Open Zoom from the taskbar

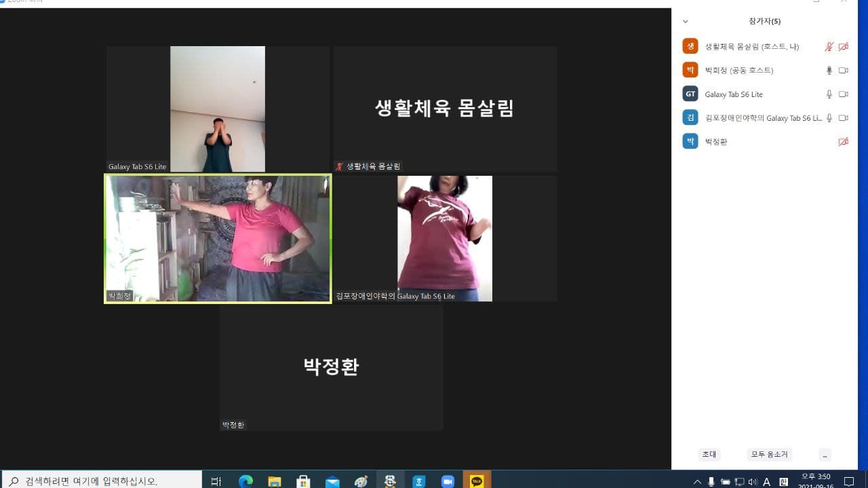pyautogui.click(x=448, y=481)
